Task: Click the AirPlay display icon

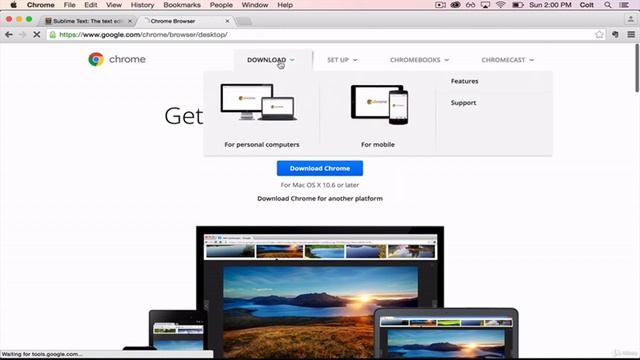Action: point(485,5)
